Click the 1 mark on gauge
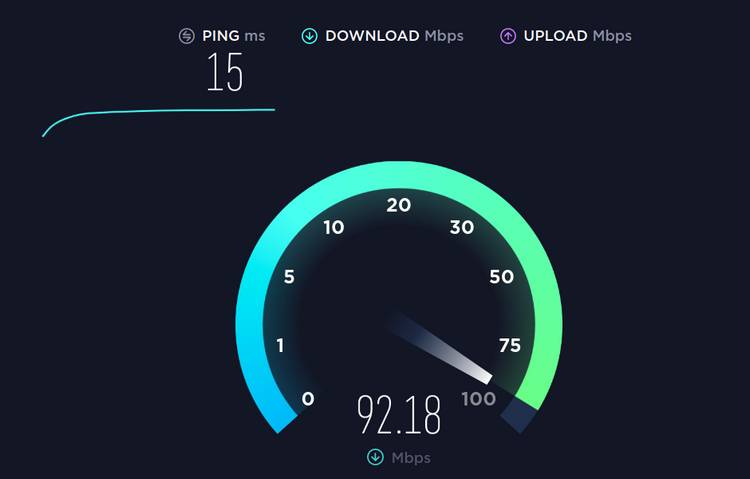750x479 pixels. click(280, 345)
